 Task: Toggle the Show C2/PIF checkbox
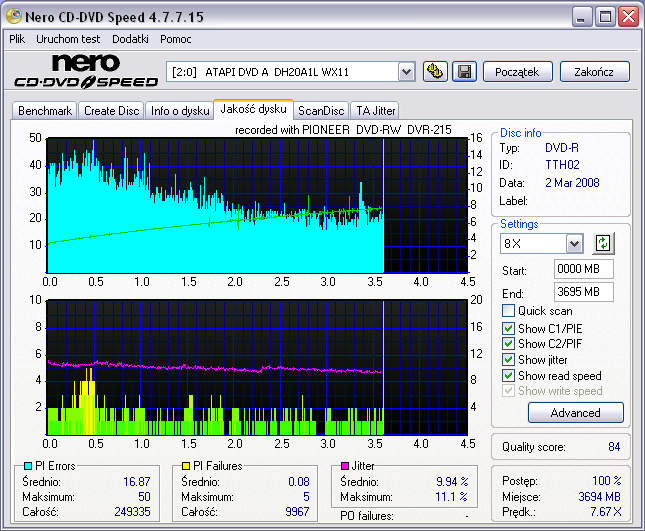[508, 343]
